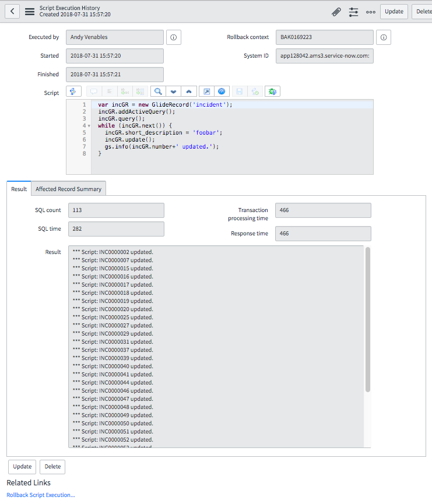Click the bottom Delete button

pos(52,467)
